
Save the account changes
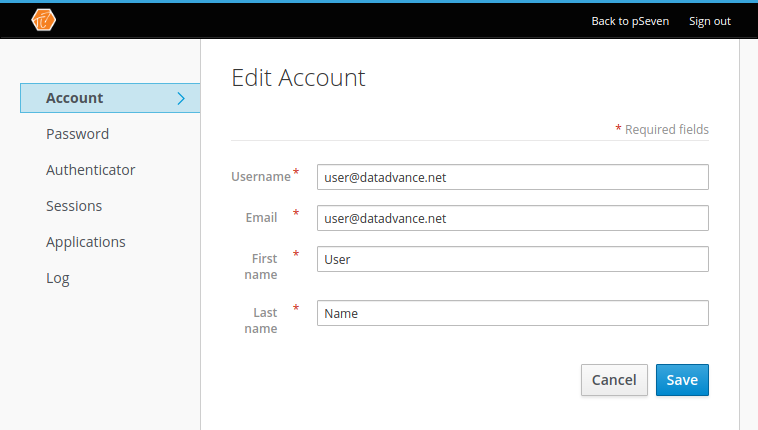682,380
